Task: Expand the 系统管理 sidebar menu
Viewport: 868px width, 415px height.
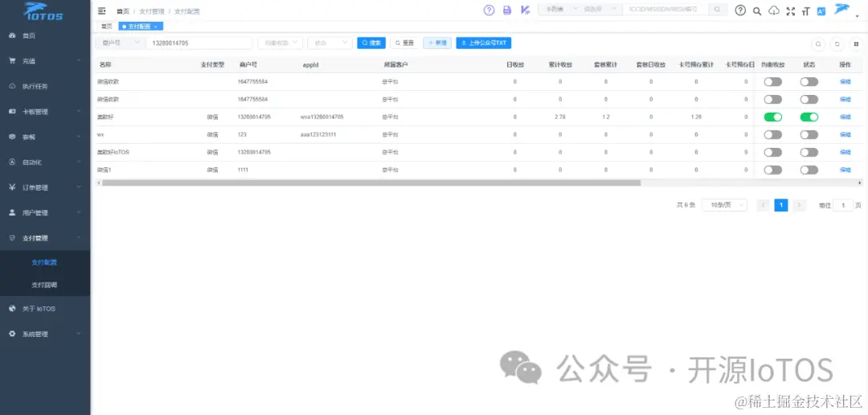Action: click(x=44, y=334)
